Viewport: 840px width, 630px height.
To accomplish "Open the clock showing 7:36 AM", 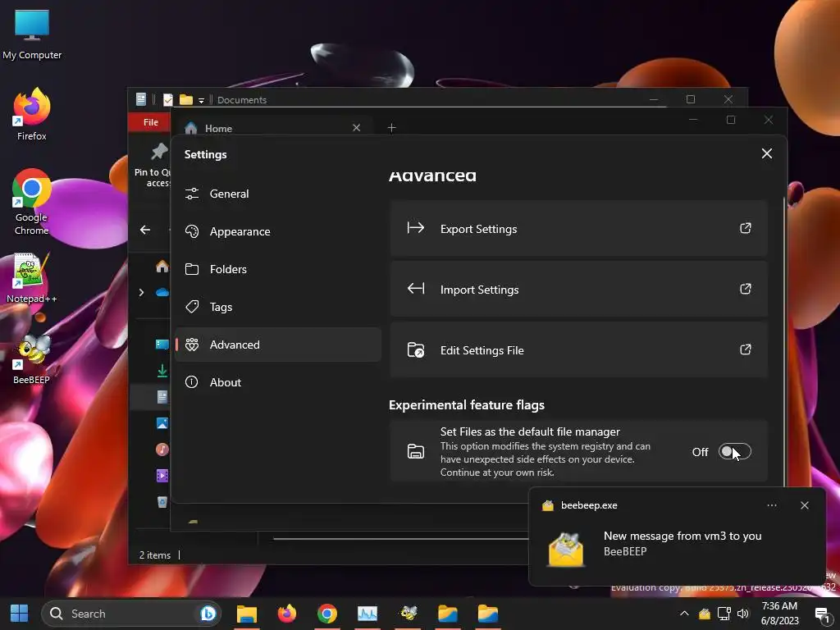I will [x=779, y=614].
